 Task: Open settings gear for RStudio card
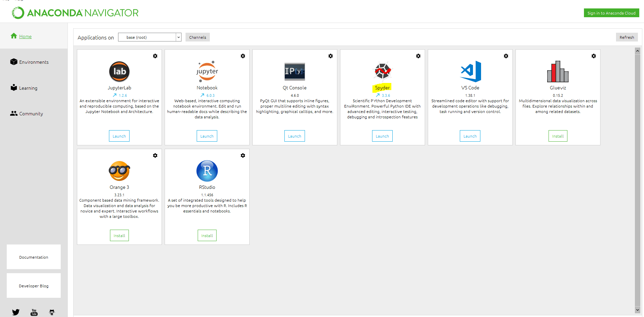click(243, 155)
